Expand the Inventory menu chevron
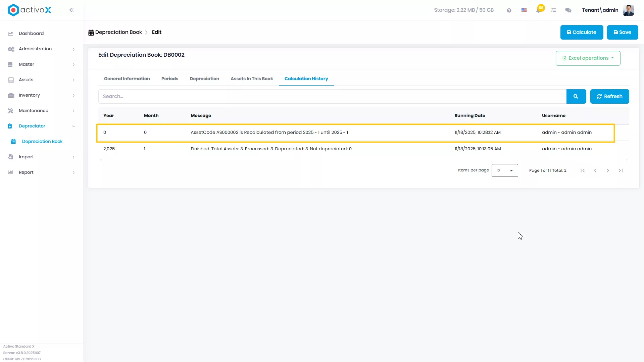Viewport: 644px width, 362px height. click(73, 96)
